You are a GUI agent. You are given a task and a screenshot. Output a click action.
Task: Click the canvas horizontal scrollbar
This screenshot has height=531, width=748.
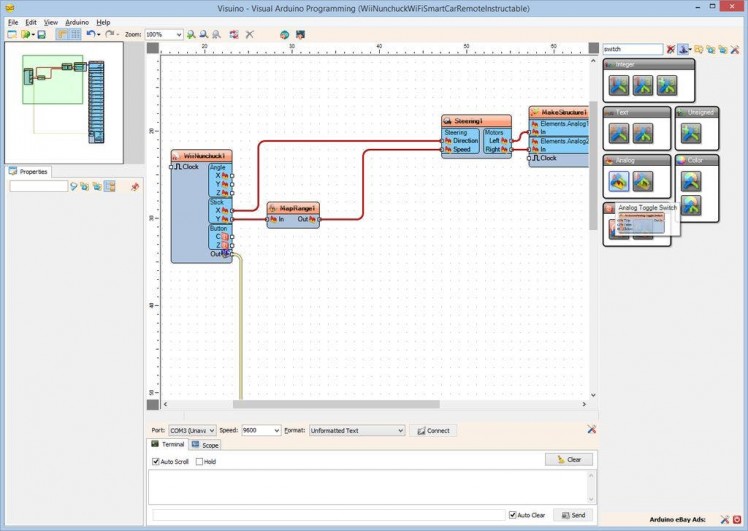point(336,404)
